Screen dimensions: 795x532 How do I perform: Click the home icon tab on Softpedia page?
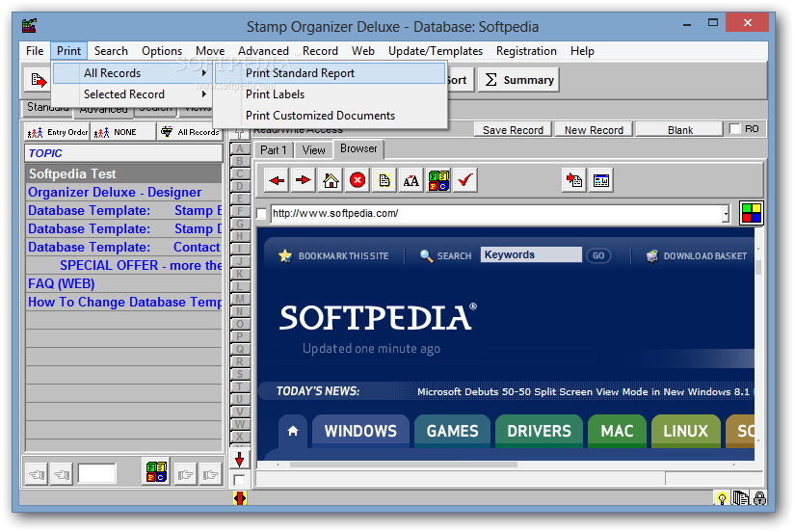(x=293, y=431)
